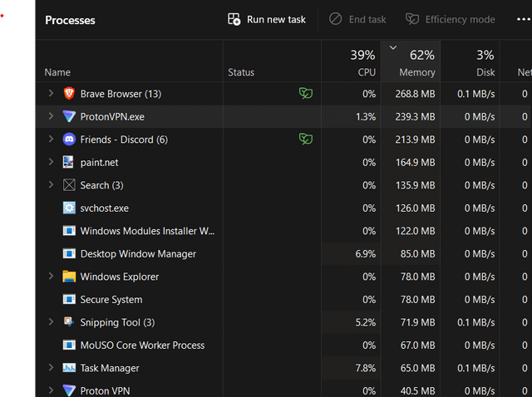Screen dimensions: 532x397
Task: Click the Secure System icon
Action: (x=69, y=299)
